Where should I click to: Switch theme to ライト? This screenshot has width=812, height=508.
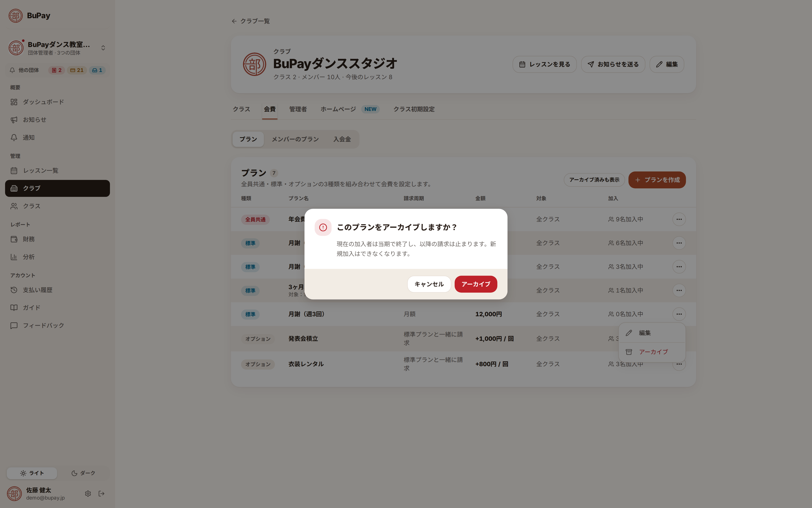pyautogui.click(x=32, y=473)
